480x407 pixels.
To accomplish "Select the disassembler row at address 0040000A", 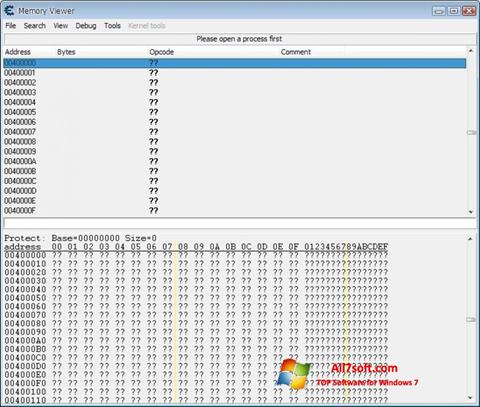I will click(235, 161).
